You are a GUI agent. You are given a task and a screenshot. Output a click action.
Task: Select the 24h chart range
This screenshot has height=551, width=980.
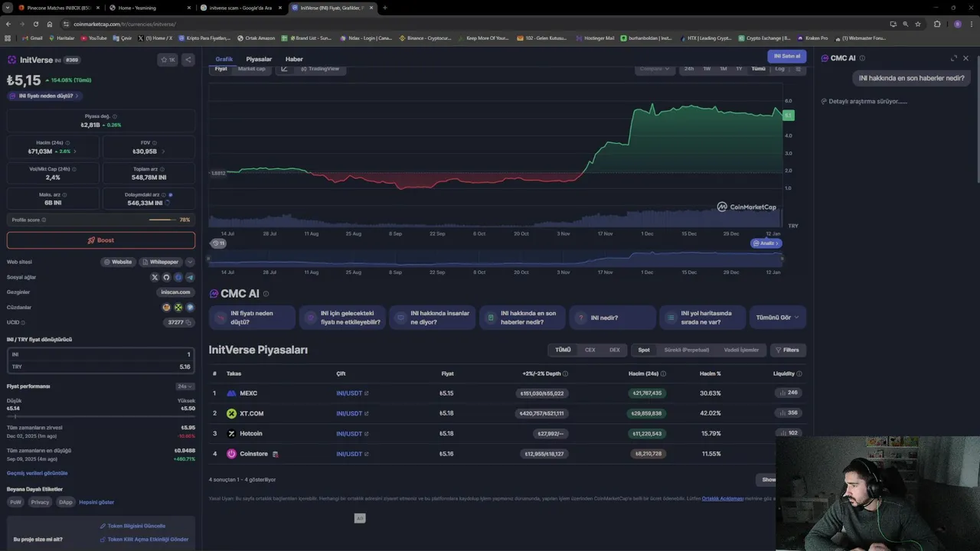click(689, 69)
